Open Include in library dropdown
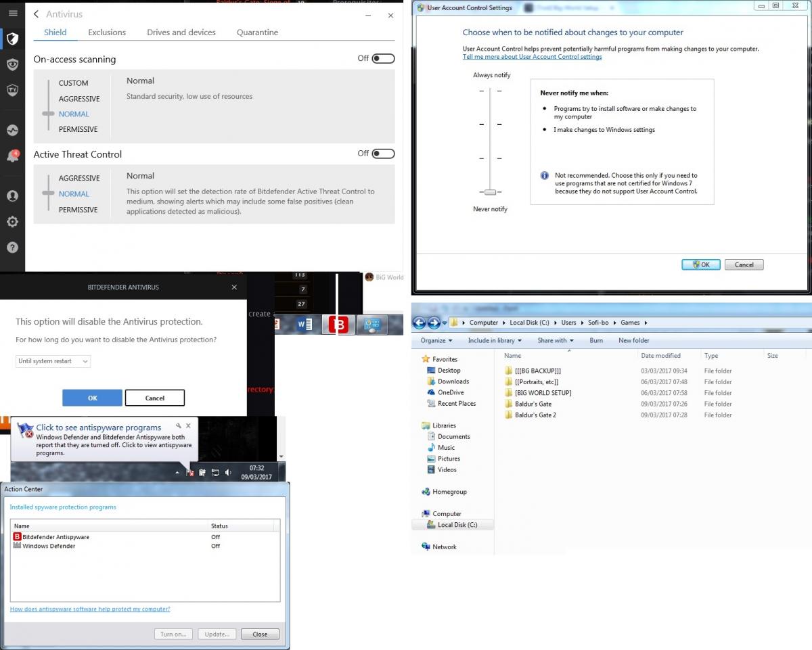 [x=495, y=340]
